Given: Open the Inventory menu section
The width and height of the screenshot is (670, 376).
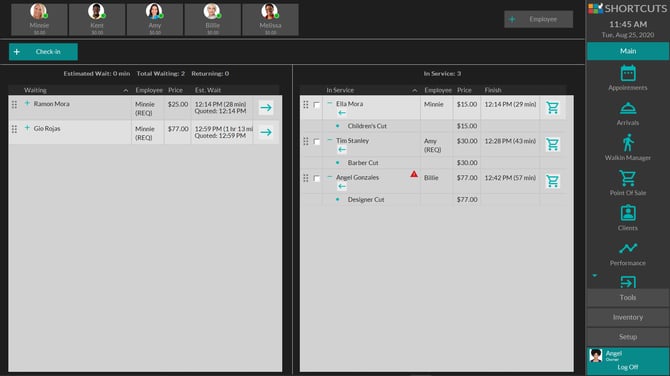Looking at the screenshot, I should pos(628,317).
